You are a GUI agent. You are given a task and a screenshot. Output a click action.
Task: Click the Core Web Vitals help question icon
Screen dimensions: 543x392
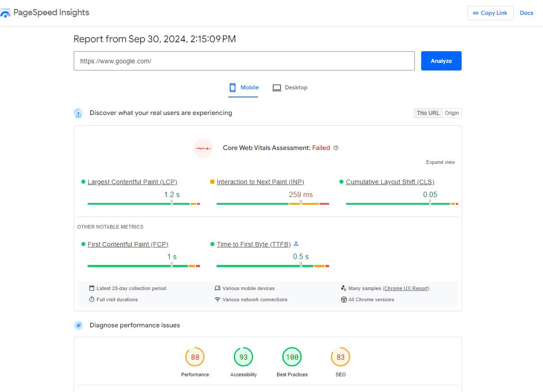pos(336,148)
